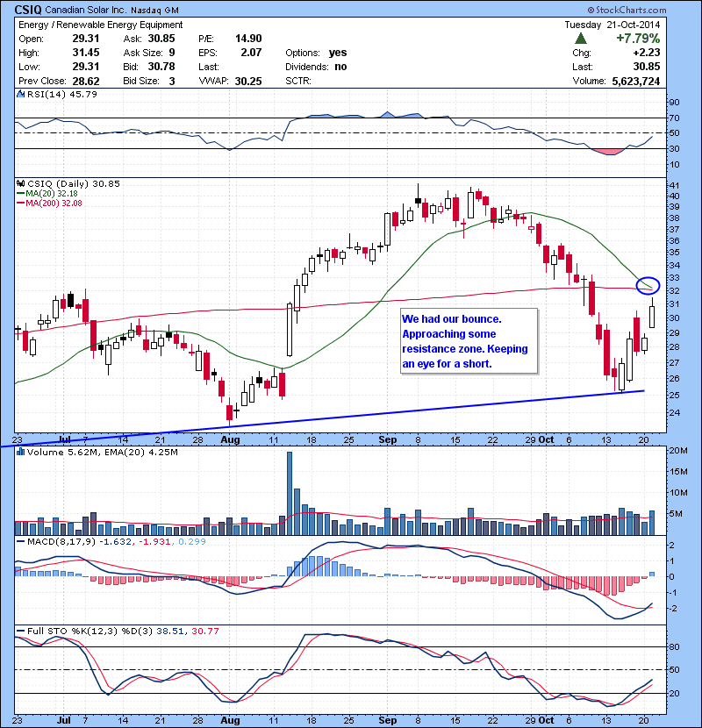Select the SCTR label
Image resolution: width=702 pixels, height=728 pixels.
(297, 82)
